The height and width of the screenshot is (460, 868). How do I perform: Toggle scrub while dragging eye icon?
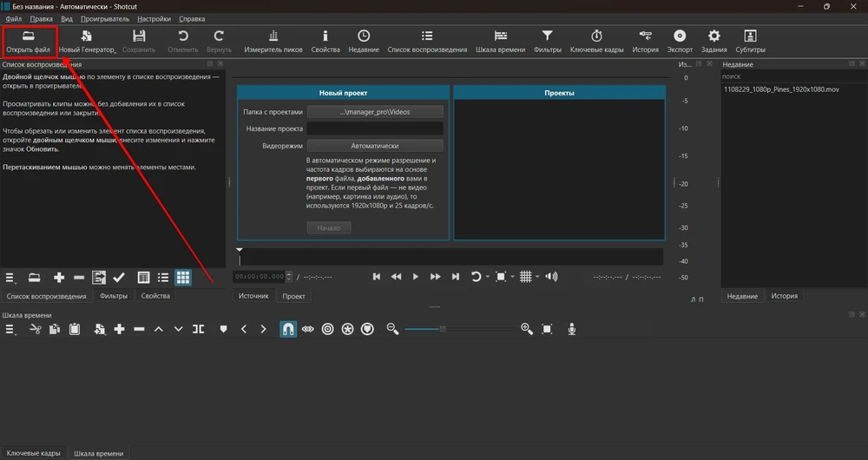tap(308, 329)
